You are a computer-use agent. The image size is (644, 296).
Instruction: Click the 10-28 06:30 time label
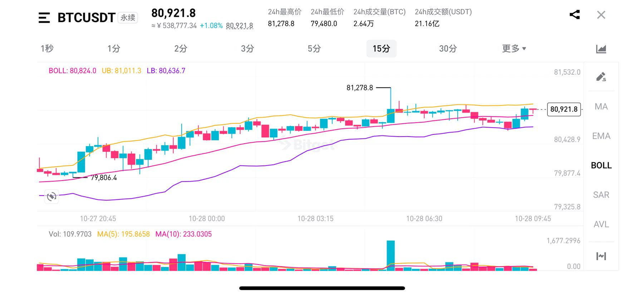[x=424, y=218]
